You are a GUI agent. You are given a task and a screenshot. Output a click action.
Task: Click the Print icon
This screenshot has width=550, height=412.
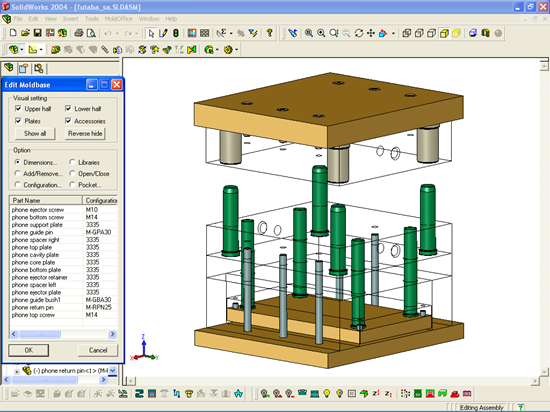(79, 33)
